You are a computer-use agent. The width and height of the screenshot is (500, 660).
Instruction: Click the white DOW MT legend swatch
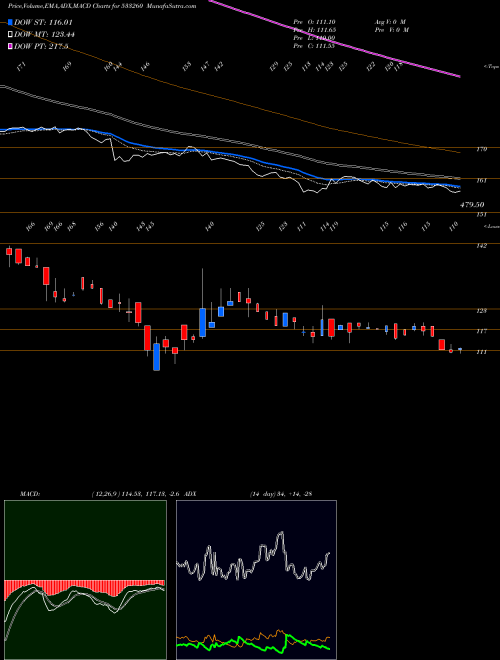10,35
